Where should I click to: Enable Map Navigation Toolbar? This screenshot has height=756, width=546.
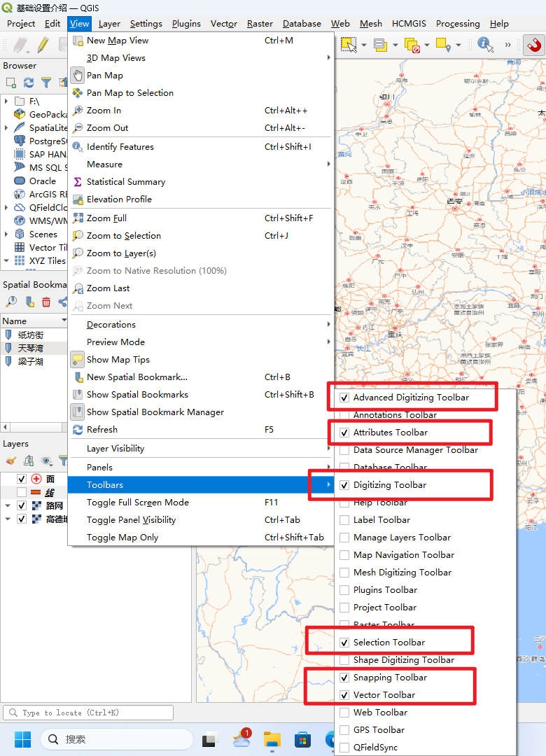[x=344, y=555]
